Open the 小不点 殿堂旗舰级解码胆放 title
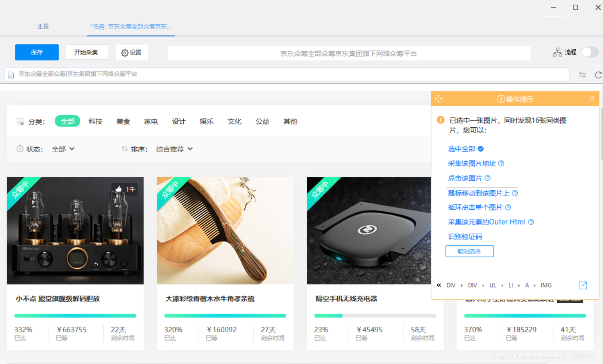Screen dimensions: 603x364 58,299
